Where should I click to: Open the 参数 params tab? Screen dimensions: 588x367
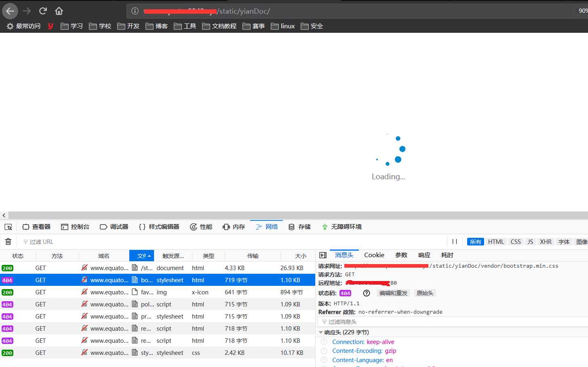tap(401, 255)
